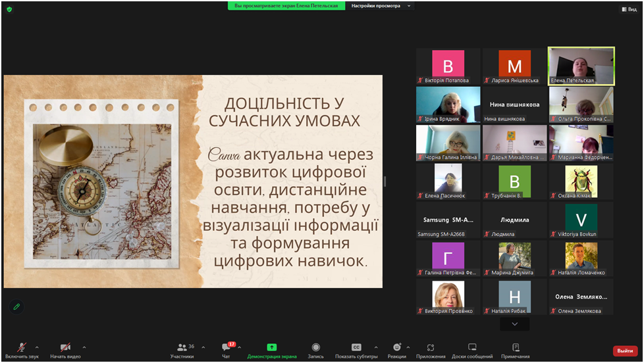Start Screen Share (Демонстрация экрана)
This screenshot has width=644, height=363.
[x=271, y=347]
